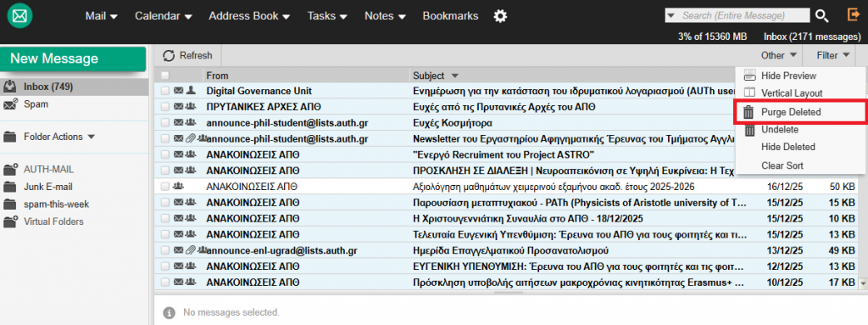Open the Notes dropdown menu
Image resolution: width=868 pixels, height=325 pixels.
385,16
